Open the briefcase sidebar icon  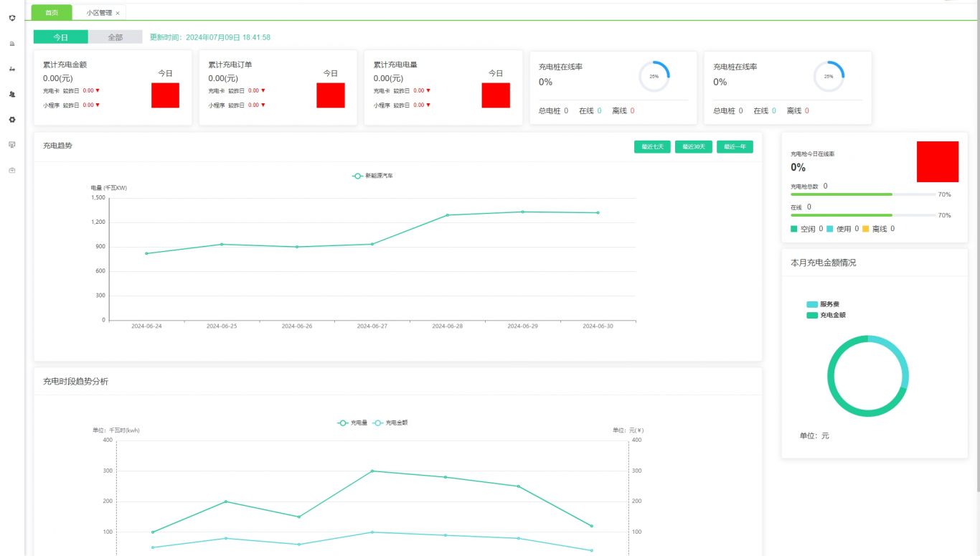pyautogui.click(x=12, y=170)
